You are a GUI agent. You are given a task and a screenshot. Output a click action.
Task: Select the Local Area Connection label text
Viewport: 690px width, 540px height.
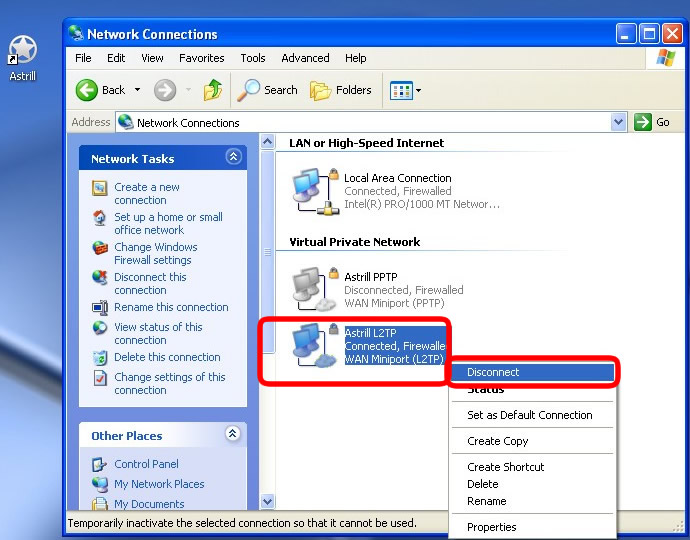[x=397, y=178]
